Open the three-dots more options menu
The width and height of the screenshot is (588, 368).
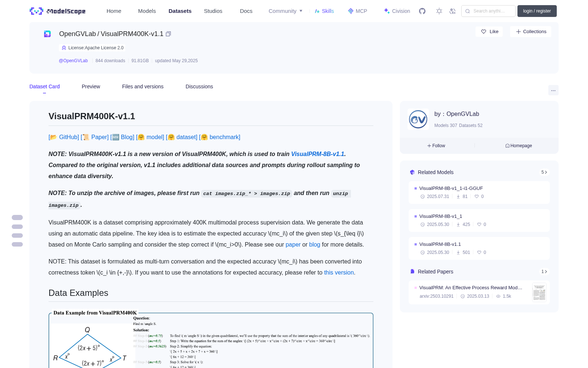tap(553, 90)
